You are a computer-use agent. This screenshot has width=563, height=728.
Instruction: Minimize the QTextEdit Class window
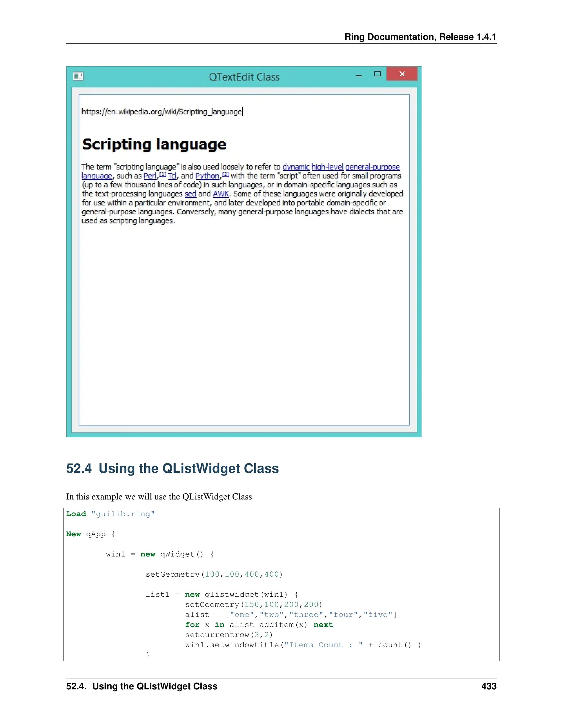(x=358, y=75)
